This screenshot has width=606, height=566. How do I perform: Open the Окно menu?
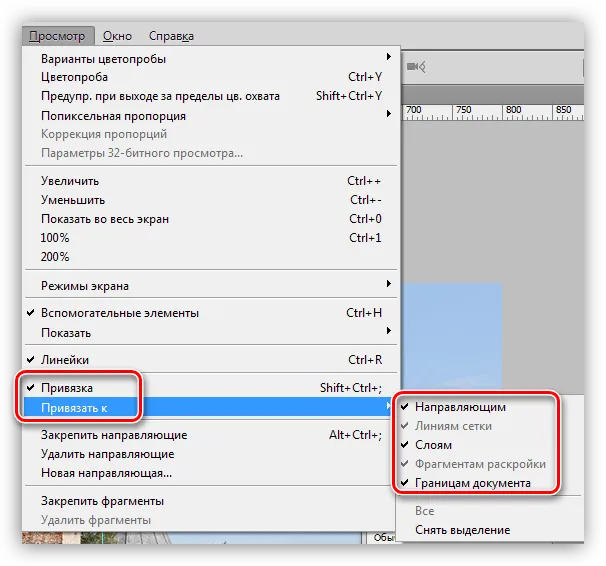pos(117,36)
